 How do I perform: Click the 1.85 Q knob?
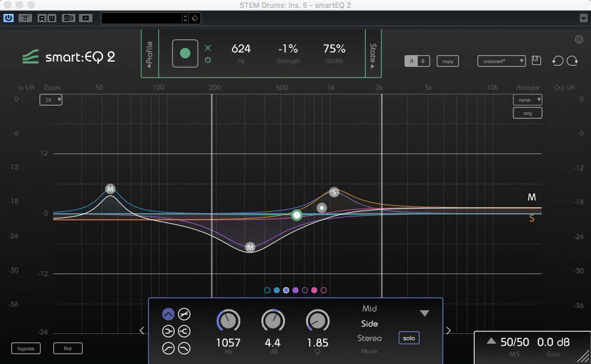[x=317, y=321]
